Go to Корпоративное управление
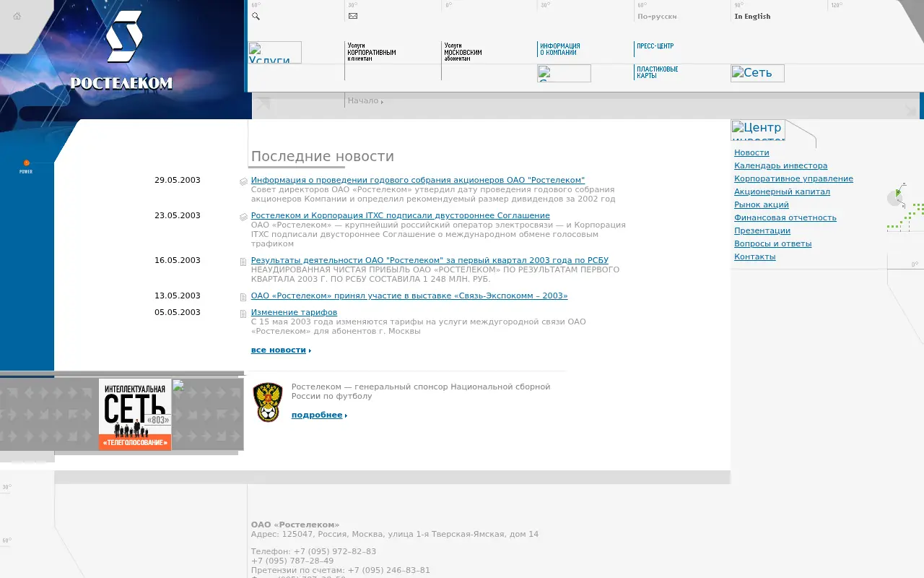Viewport: 924px width, 578px height. pyautogui.click(x=793, y=179)
